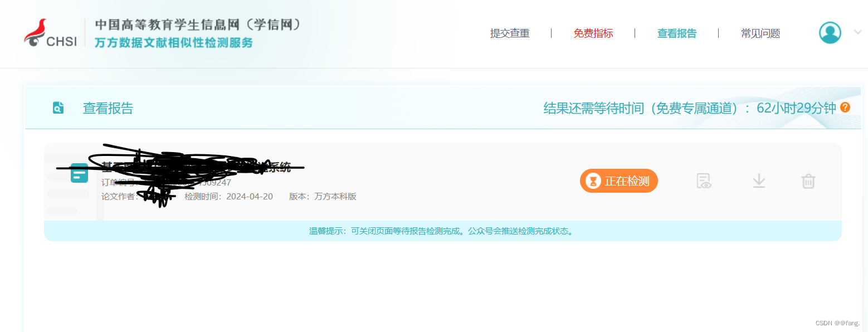Click the waiting time 62小时29分钟 text
The width and height of the screenshot is (868, 332).
pyautogui.click(x=796, y=108)
